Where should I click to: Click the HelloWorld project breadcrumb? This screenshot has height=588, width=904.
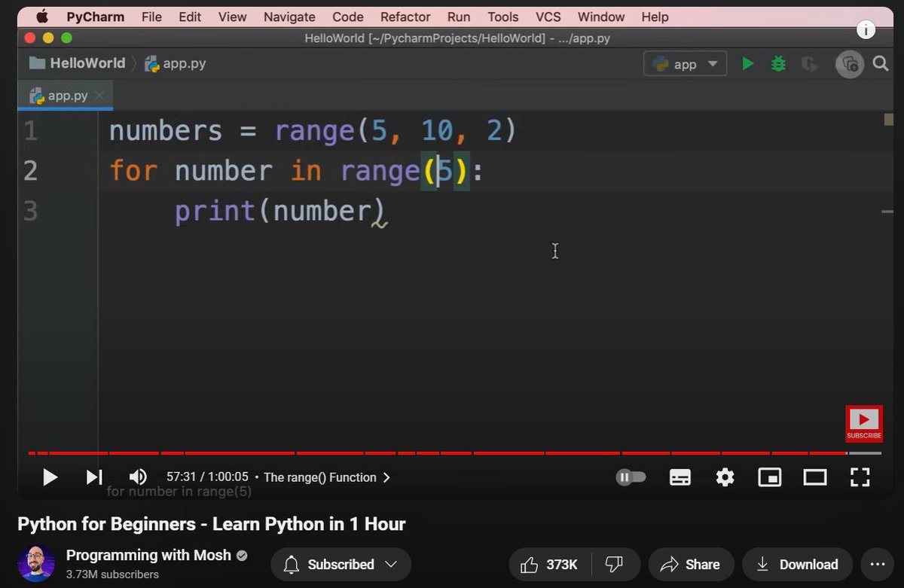pos(78,63)
